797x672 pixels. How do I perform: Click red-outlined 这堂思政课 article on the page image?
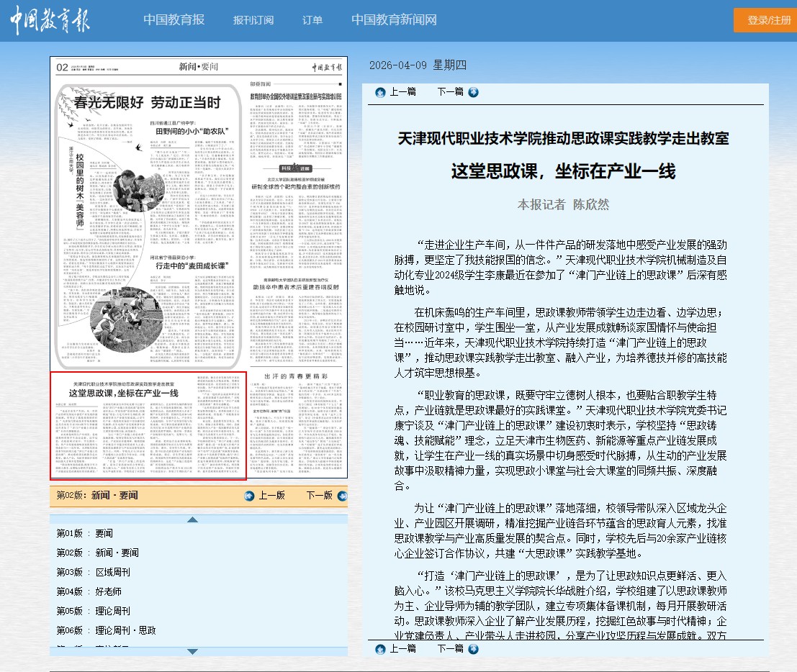(x=148, y=425)
